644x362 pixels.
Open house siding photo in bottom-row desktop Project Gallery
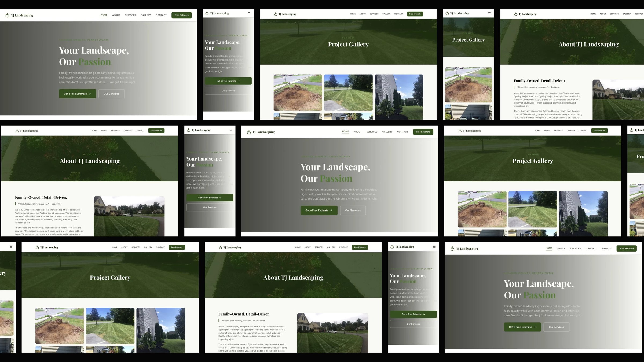(x=160, y=330)
